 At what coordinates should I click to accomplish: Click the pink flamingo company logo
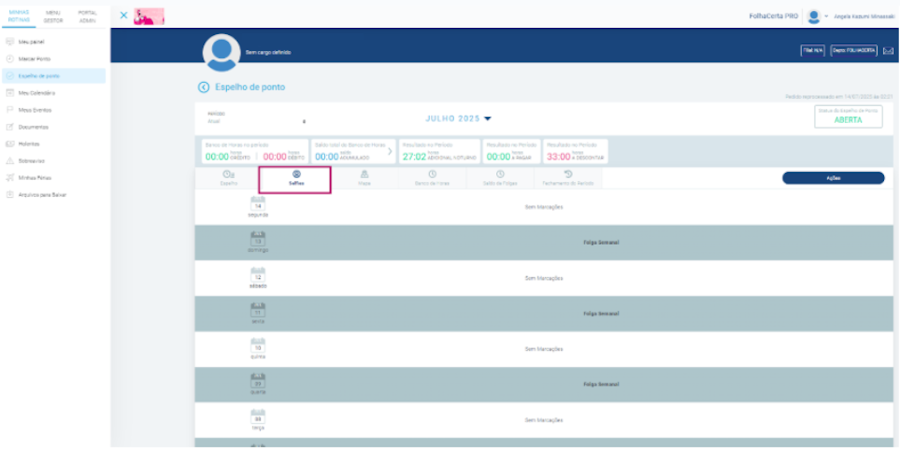[149, 17]
